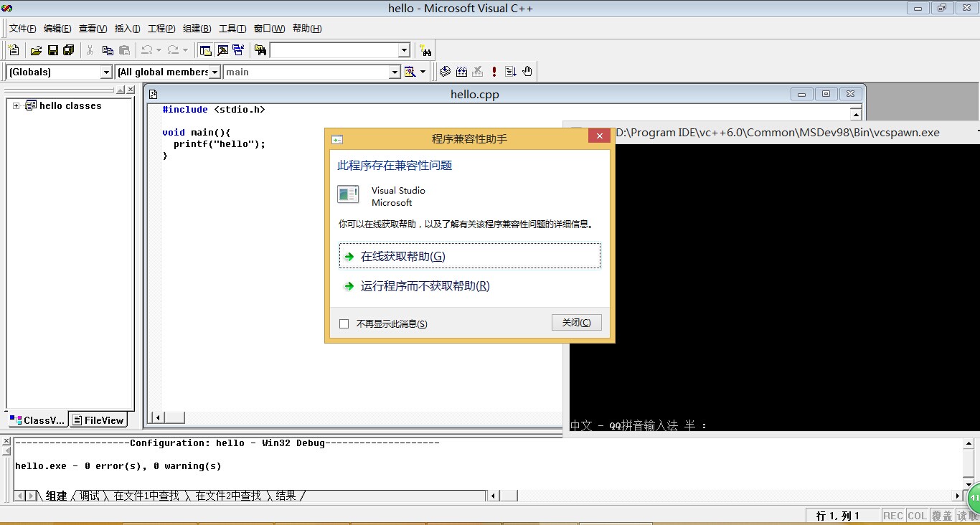Screen dimensions: 980x525
Task: Toggle 覆盖 overwrite indicator in status bar
Action: [942, 516]
